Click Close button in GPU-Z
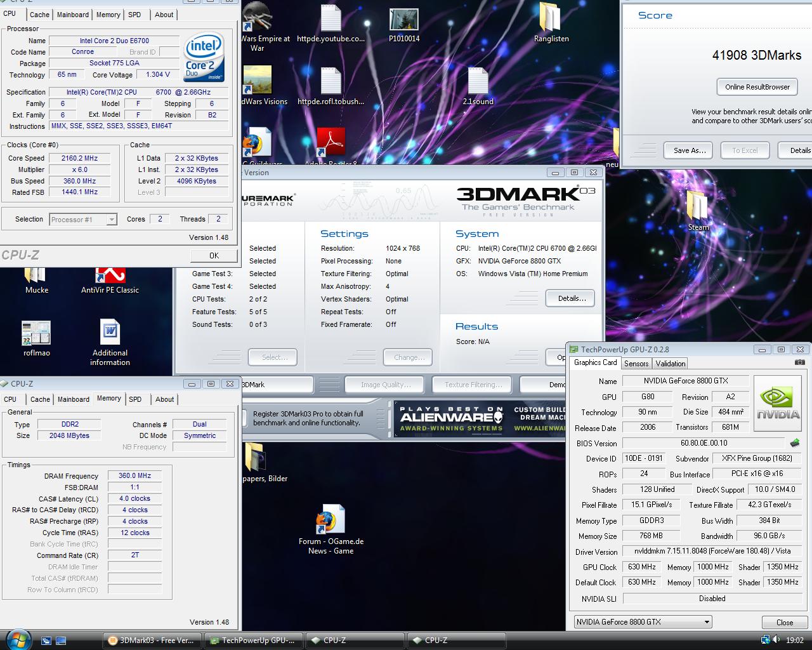The height and width of the screenshot is (650, 812). (785, 622)
